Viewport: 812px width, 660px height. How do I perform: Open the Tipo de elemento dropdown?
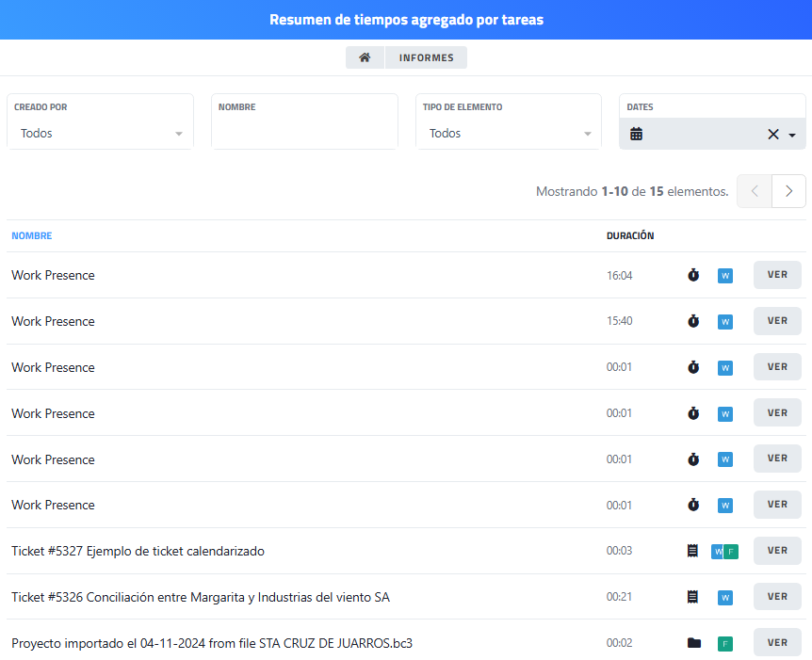509,134
